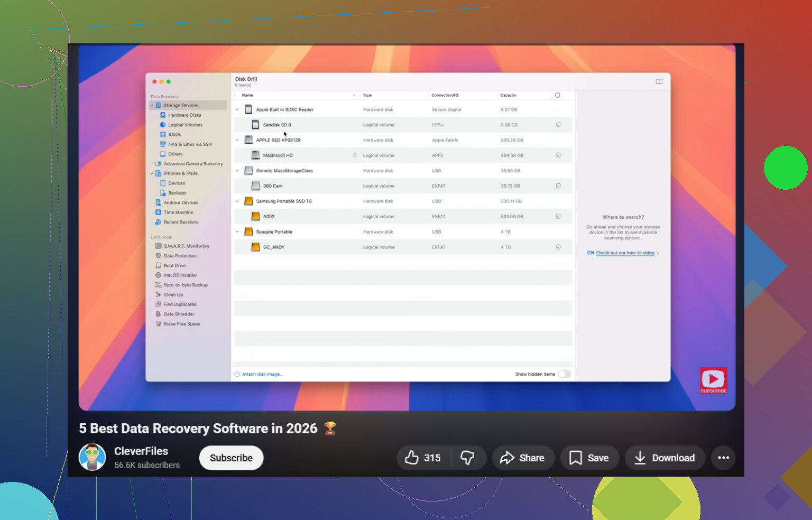The height and width of the screenshot is (520, 812).
Task: Select the GC_ANDY volume
Action: (x=403, y=247)
